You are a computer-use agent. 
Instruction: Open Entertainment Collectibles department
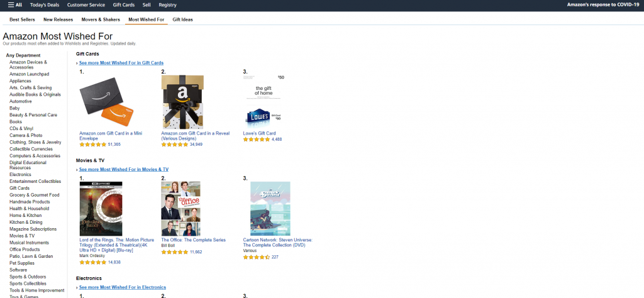(x=35, y=182)
